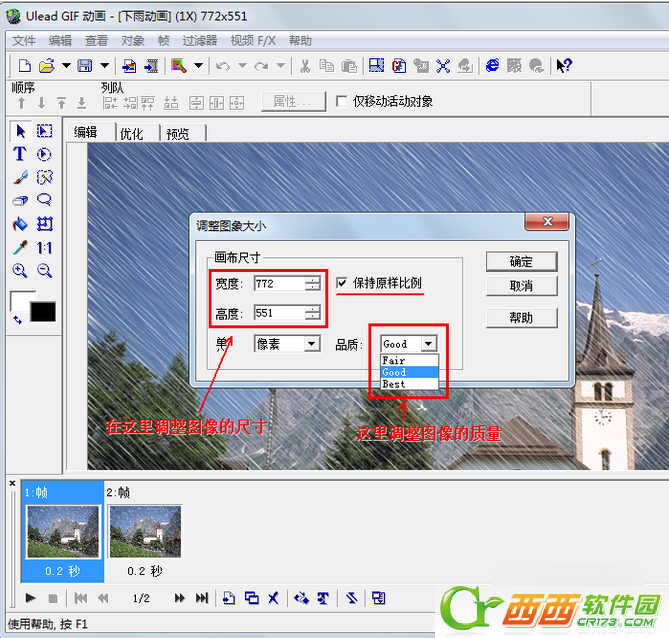Click the Open folder icon
The height and width of the screenshot is (638, 669).
(x=47, y=66)
